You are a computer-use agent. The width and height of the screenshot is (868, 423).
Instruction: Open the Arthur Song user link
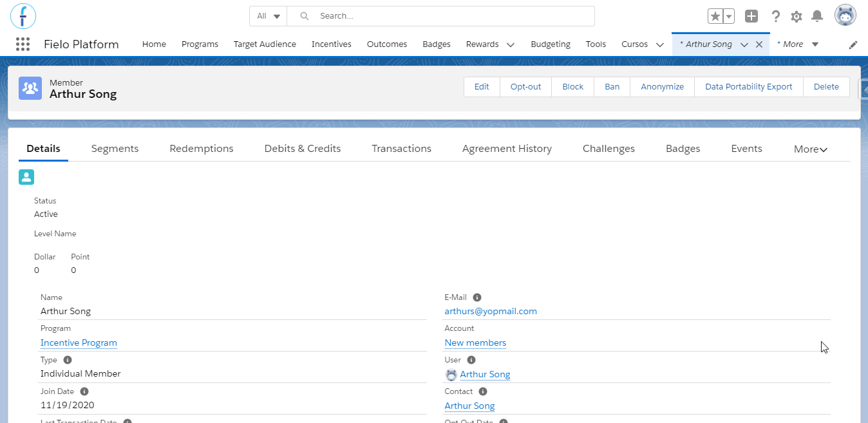(x=485, y=374)
